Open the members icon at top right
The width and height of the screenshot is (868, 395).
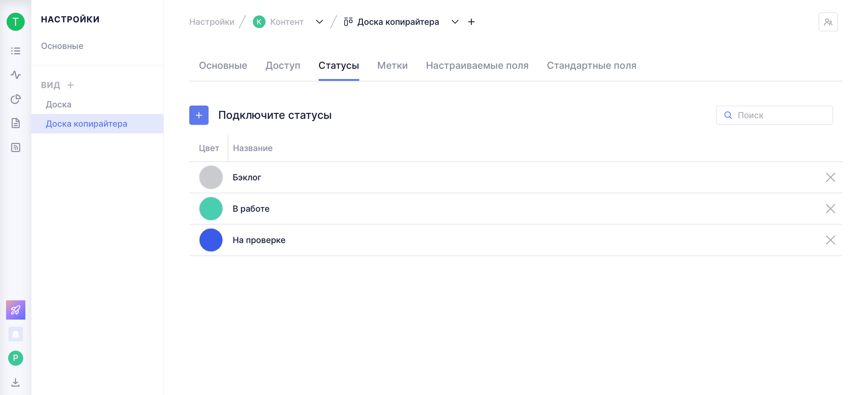tap(828, 22)
